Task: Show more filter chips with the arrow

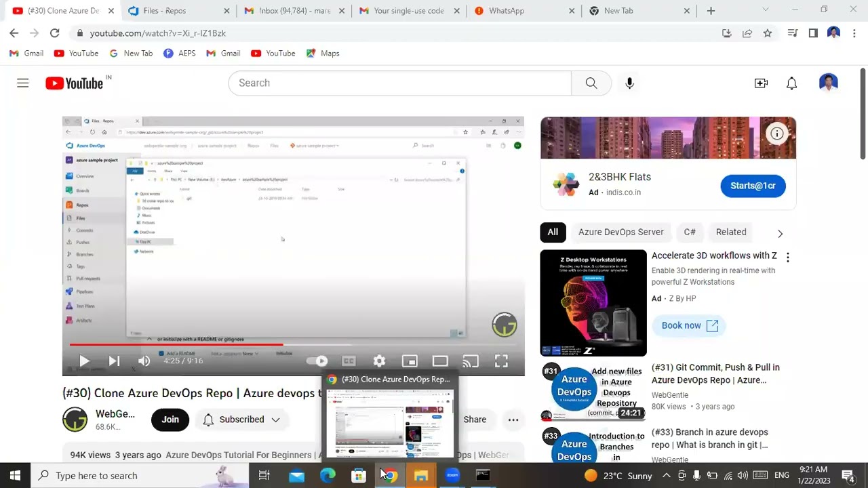Action: click(780, 233)
